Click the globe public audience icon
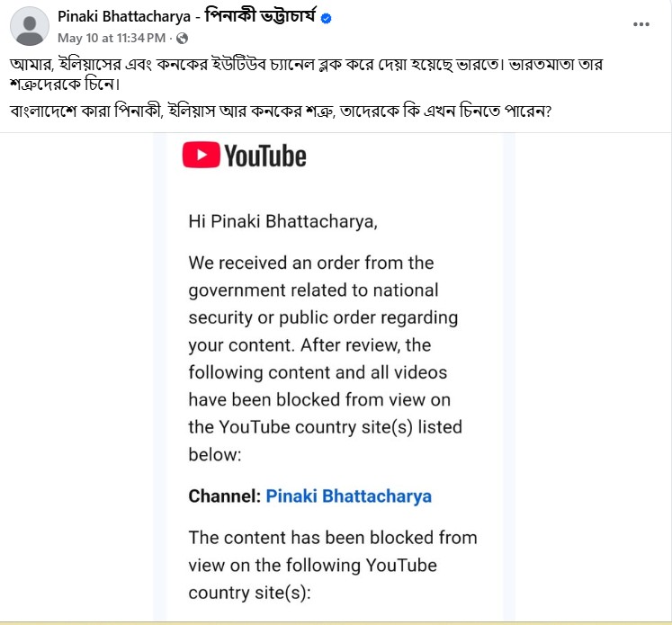The height and width of the screenshot is (625, 672). 183,38
